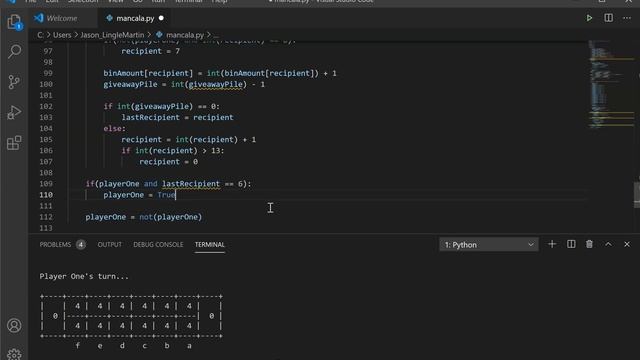Click the Problems count badge 4

[81, 244]
